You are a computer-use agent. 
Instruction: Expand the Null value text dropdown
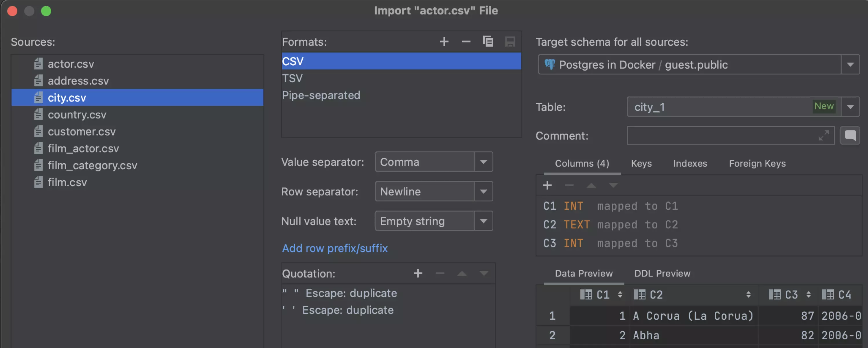click(482, 221)
